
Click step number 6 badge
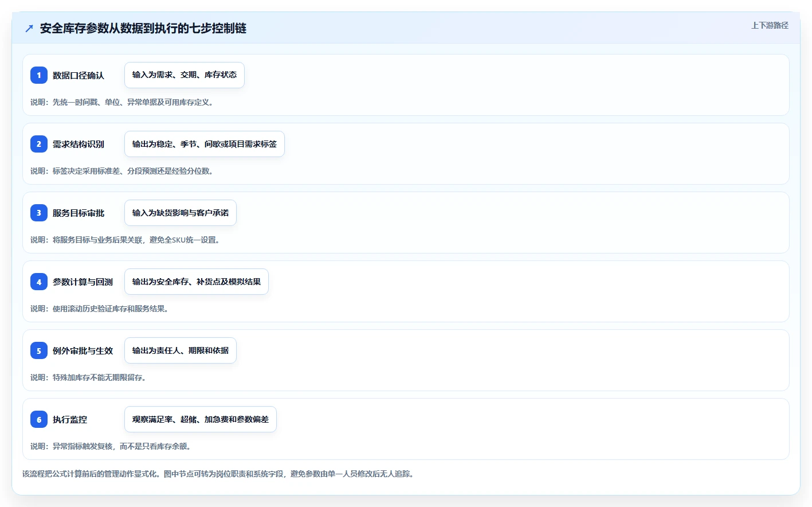pyautogui.click(x=39, y=419)
